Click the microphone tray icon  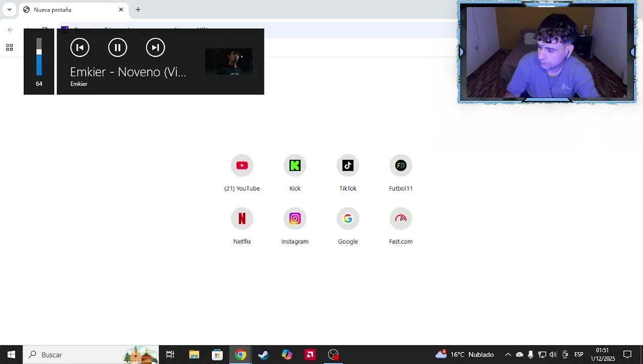[530, 354]
